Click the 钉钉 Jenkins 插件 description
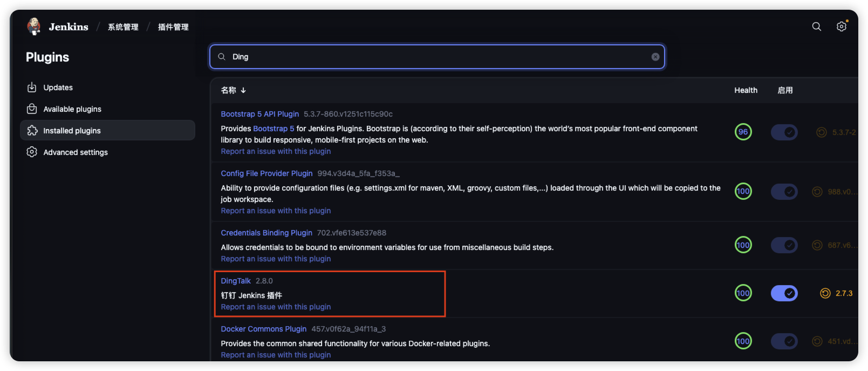Image resolution: width=868 pixels, height=371 pixels. tap(251, 295)
